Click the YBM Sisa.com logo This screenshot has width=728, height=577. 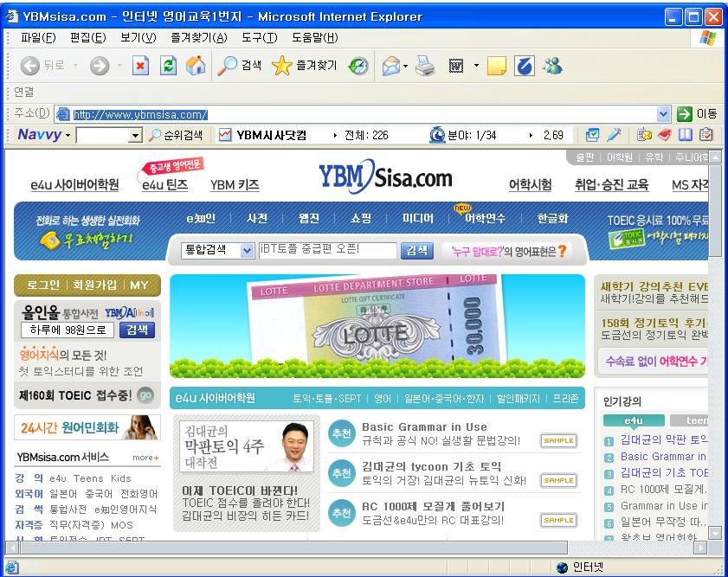pyautogui.click(x=385, y=176)
